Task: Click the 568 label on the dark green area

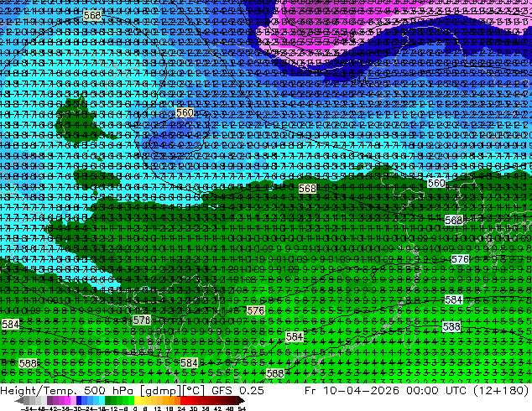Action: [307, 189]
